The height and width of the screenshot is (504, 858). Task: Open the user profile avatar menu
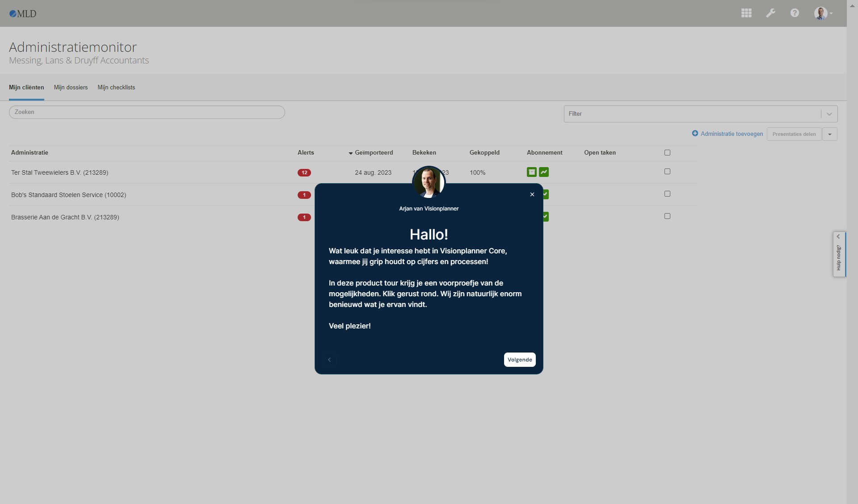point(823,13)
